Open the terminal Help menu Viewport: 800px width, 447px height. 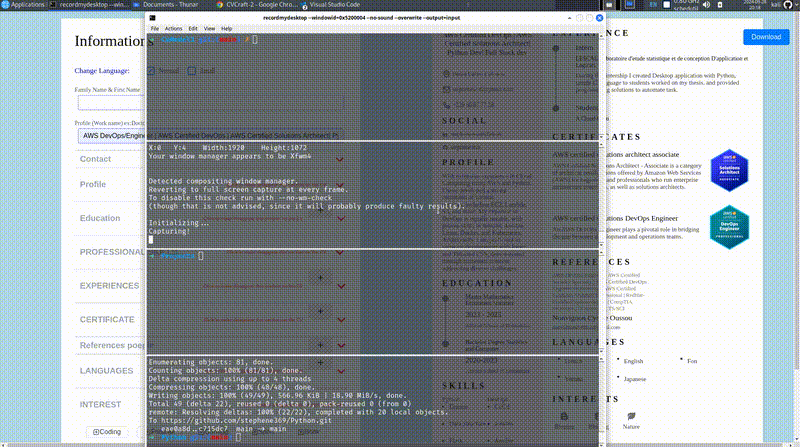pyautogui.click(x=227, y=29)
